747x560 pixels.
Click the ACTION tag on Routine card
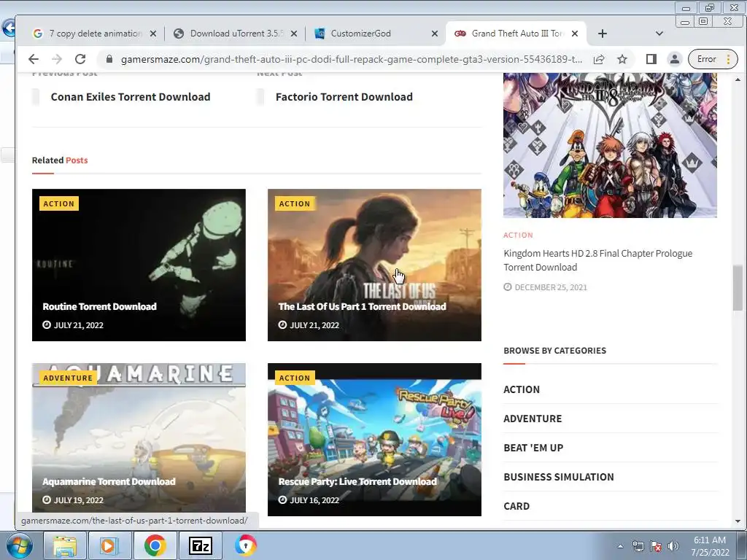point(59,203)
